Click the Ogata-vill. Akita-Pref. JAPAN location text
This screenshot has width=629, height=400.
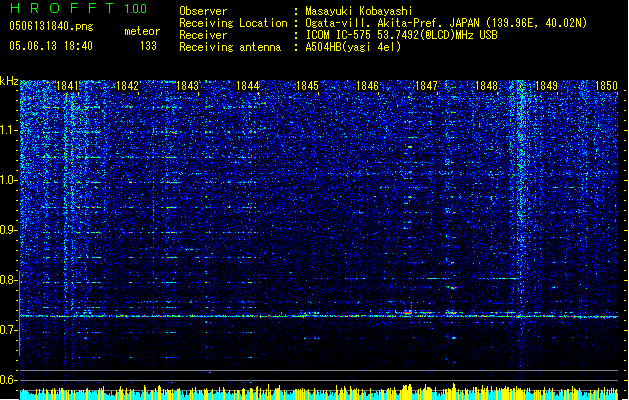[x=446, y=23]
